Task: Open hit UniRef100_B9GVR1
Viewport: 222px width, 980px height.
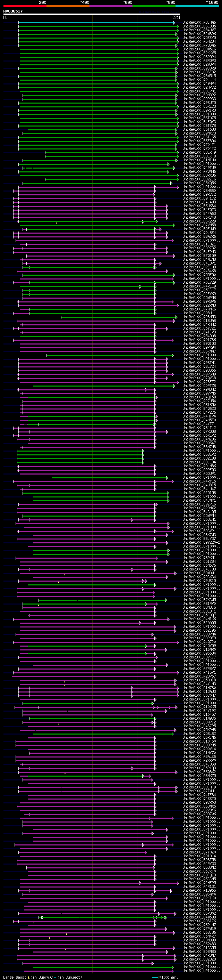Action: coord(199,531)
